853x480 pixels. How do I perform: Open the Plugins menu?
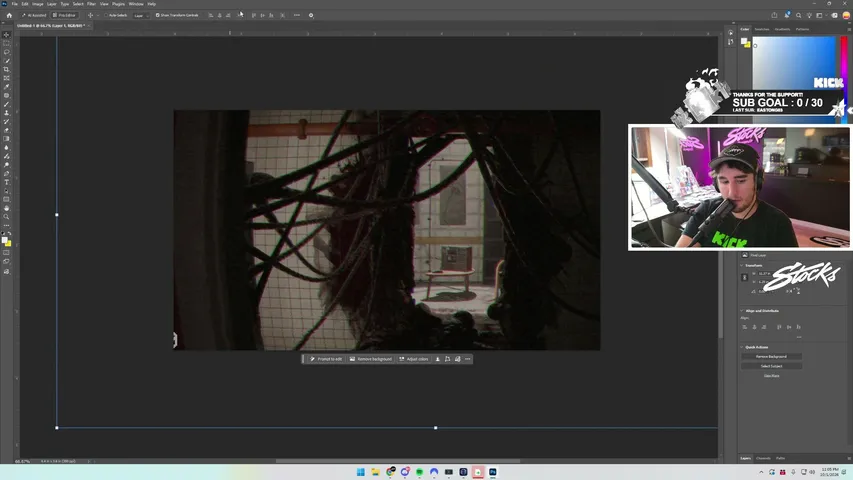click(x=118, y=4)
